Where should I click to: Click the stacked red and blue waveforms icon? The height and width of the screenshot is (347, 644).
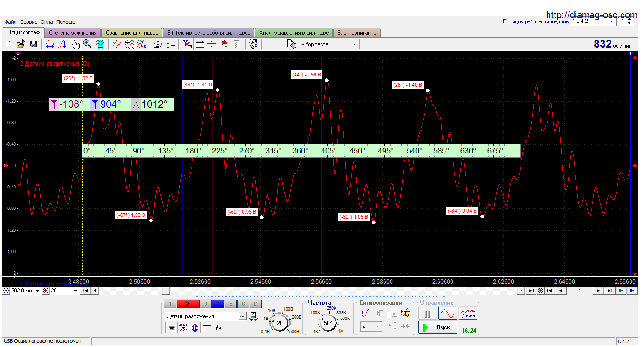click(129, 44)
